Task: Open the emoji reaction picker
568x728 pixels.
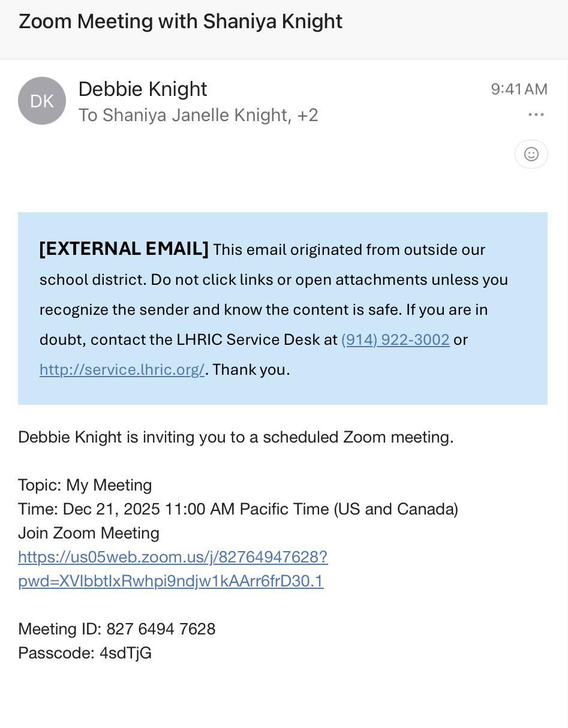Action: [531, 154]
